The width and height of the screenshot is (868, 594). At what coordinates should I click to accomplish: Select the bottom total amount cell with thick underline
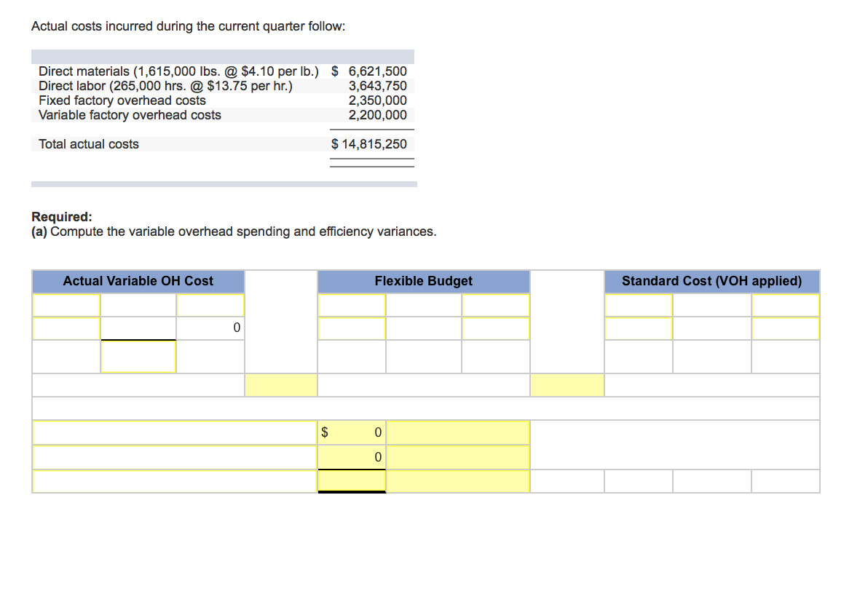352,481
